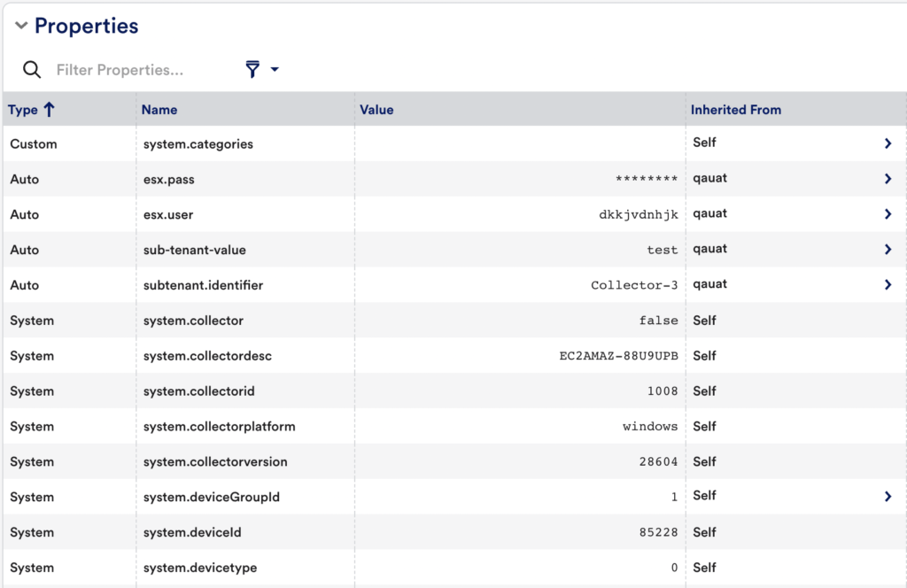Sort by the Value column header

pos(376,110)
